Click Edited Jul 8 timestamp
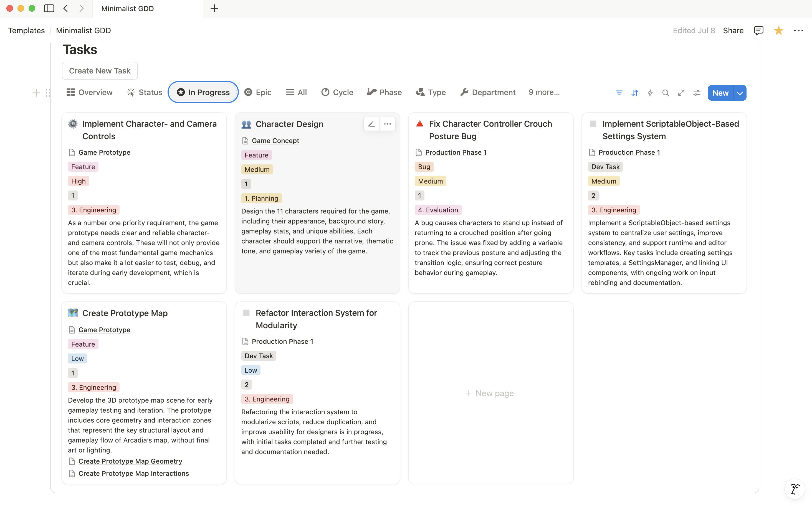This screenshot has height=506, width=812. (x=694, y=30)
